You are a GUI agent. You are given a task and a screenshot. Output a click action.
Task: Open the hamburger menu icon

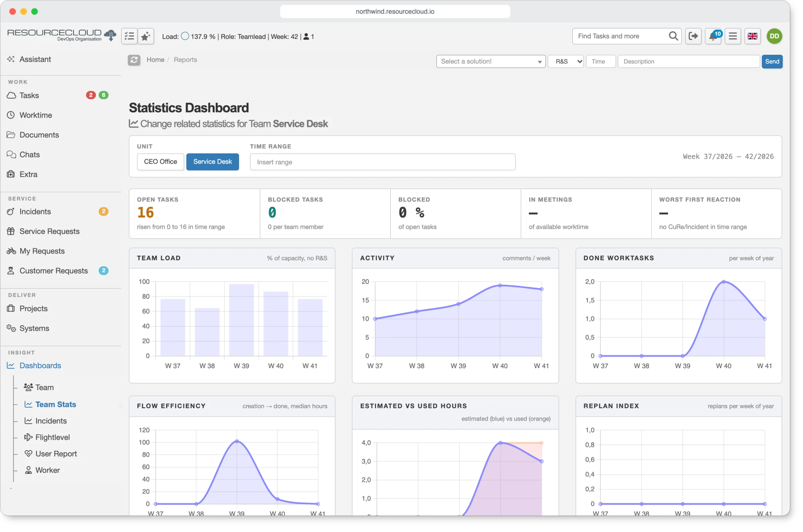(733, 36)
